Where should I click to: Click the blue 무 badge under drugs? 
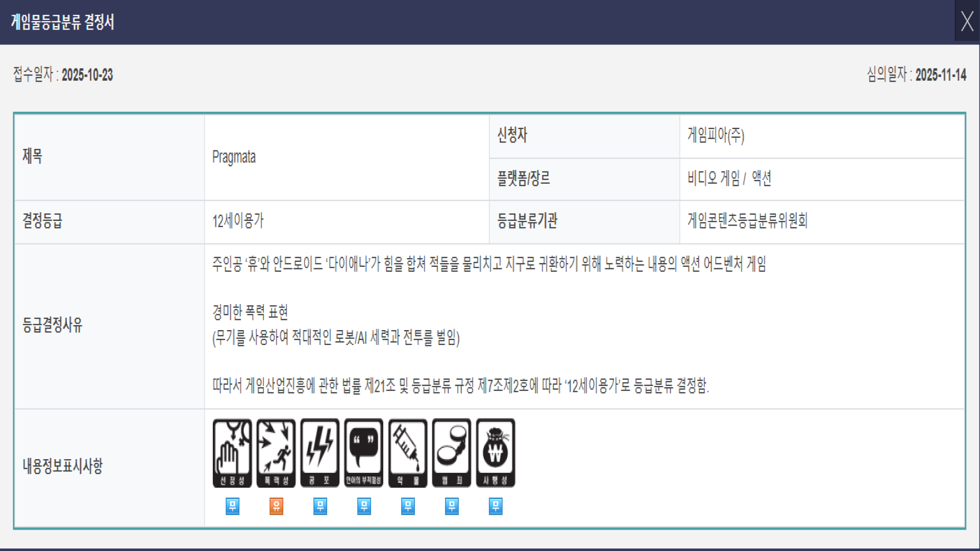[408, 506]
